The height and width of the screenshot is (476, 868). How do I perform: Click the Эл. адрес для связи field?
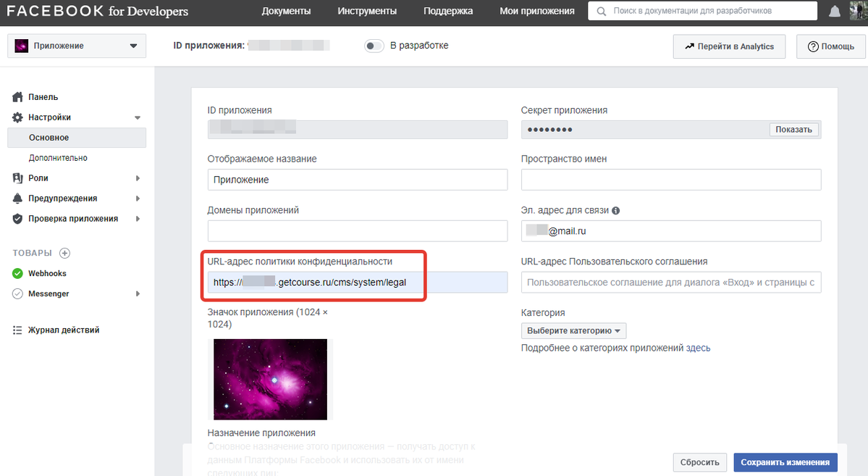pos(671,231)
